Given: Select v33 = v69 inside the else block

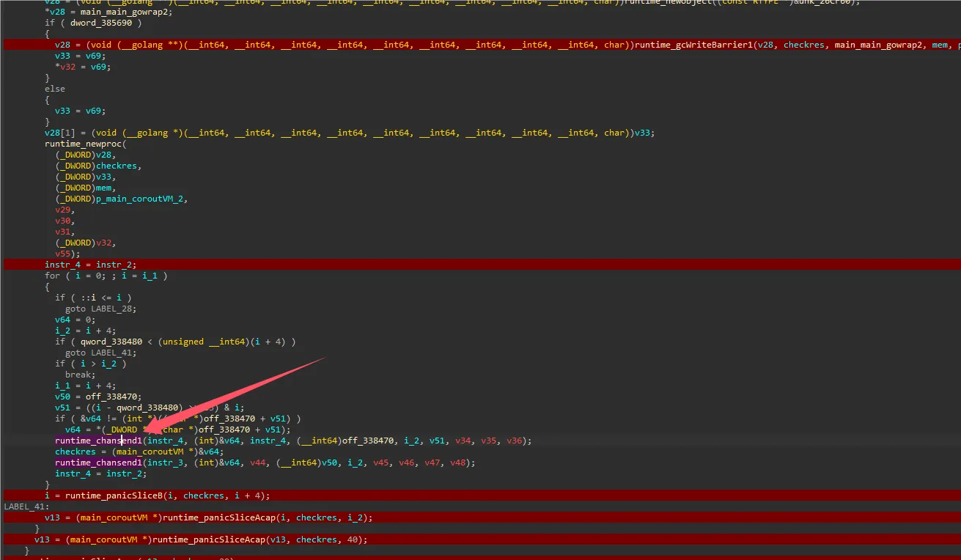Looking at the screenshot, I should point(81,111).
